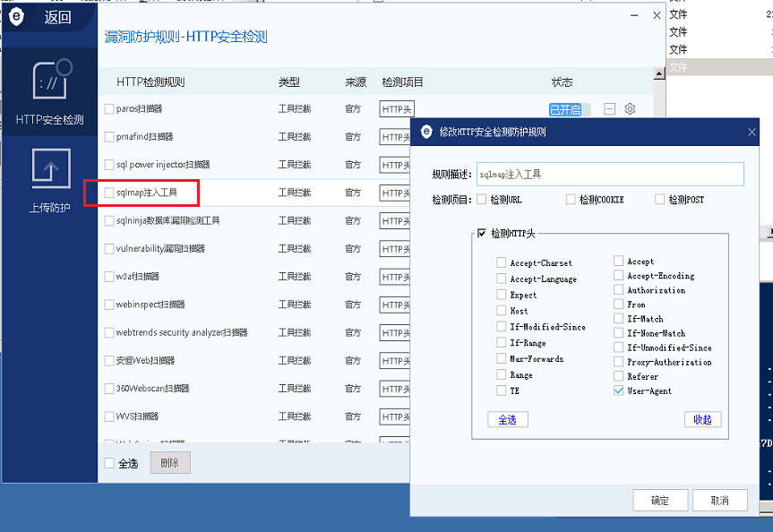773x532 pixels.
Task: Click the shield logo beside 返回
Action: pos(16,17)
